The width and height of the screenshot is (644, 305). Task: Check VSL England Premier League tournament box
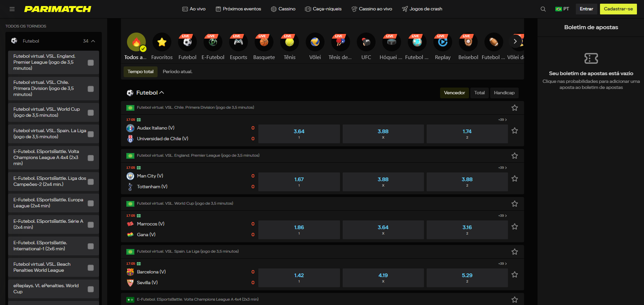tap(91, 63)
